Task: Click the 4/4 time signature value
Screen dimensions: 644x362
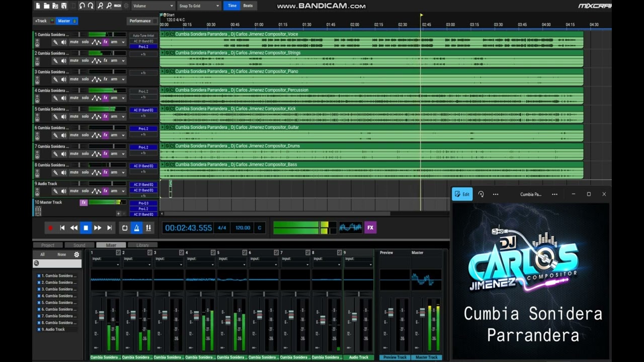Action: [222, 228]
